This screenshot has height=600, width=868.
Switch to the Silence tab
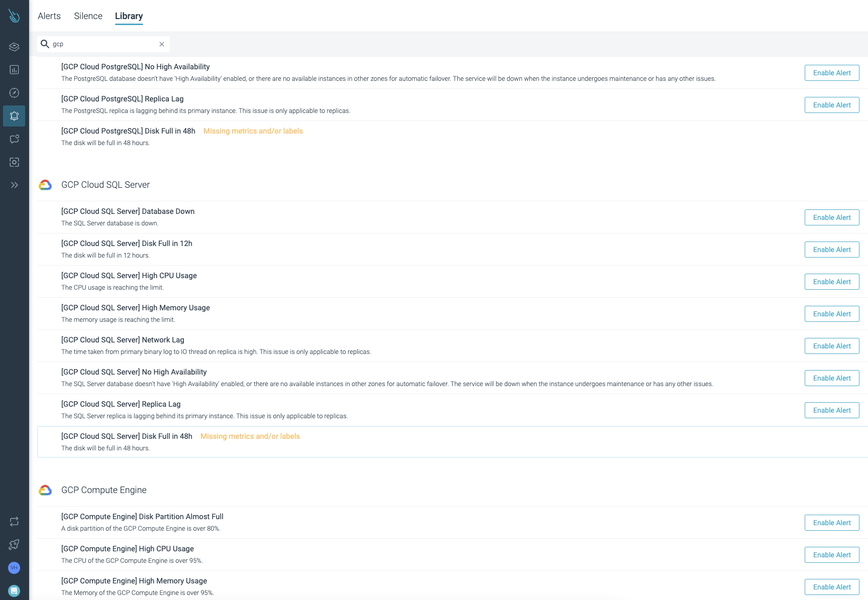pyautogui.click(x=88, y=16)
